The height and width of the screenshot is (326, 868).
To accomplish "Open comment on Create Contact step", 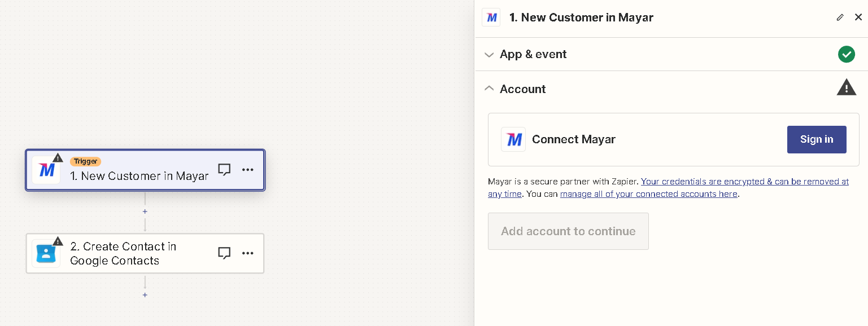I will pyautogui.click(x=224, y=253).
